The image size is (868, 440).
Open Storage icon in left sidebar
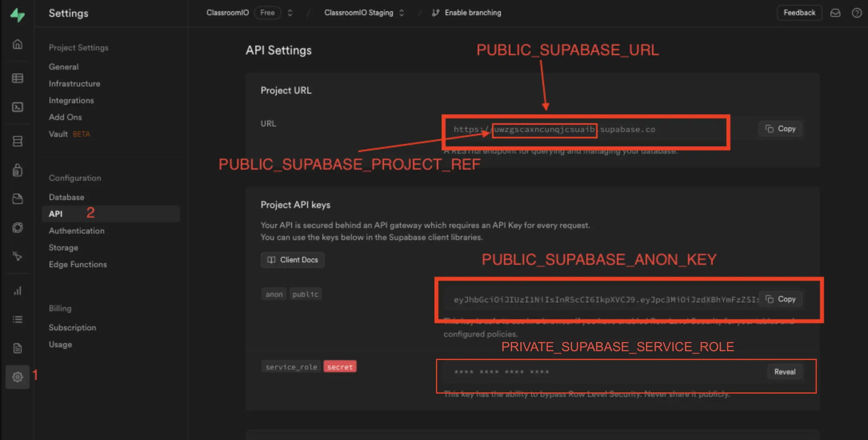tap(17, 199)
